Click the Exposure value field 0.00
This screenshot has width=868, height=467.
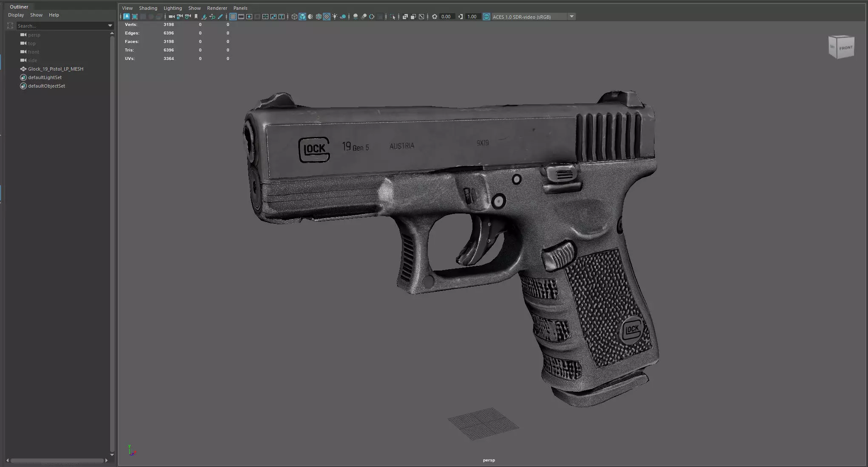point(447,17)
